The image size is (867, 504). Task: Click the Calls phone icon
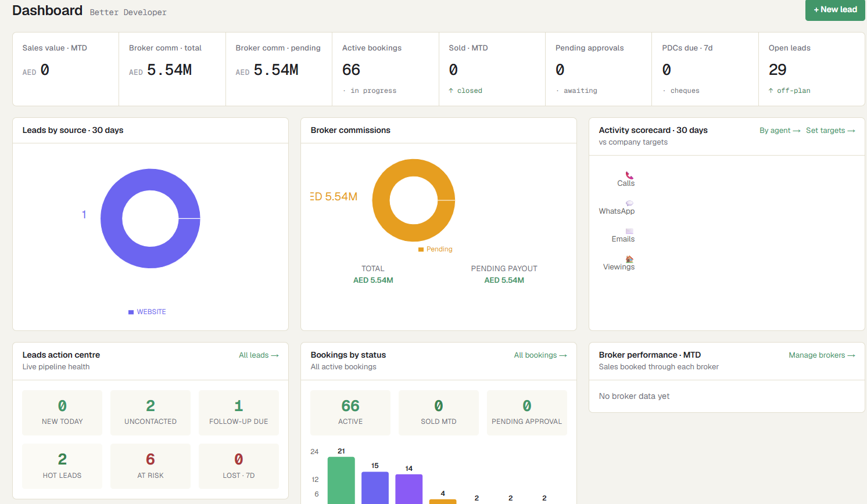[629, 175]
